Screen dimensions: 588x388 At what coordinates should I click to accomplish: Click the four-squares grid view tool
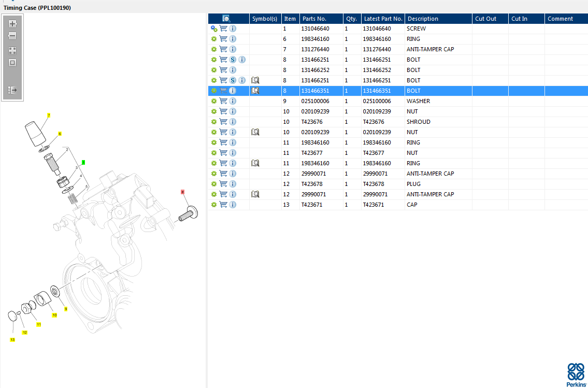coord(12,51)
